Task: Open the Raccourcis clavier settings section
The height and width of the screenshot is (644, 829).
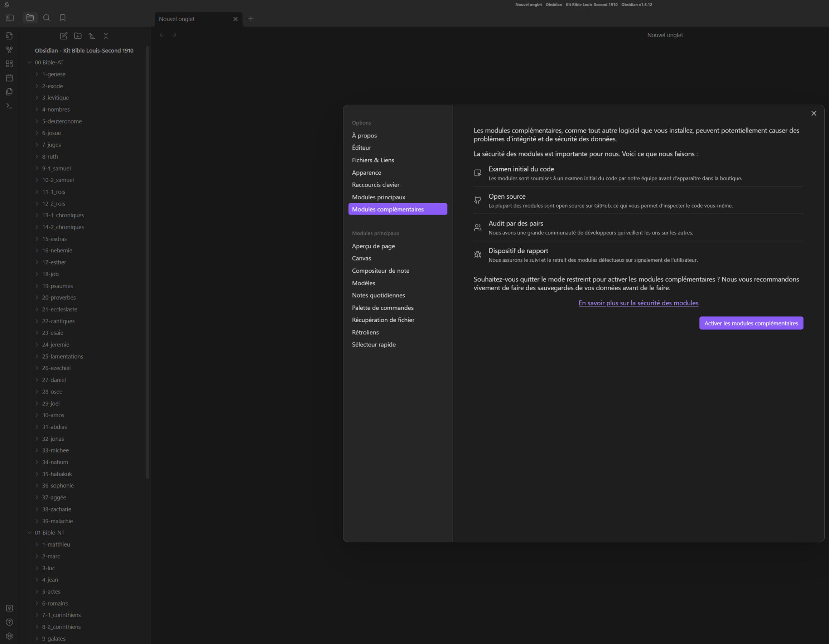Action: 375,185
